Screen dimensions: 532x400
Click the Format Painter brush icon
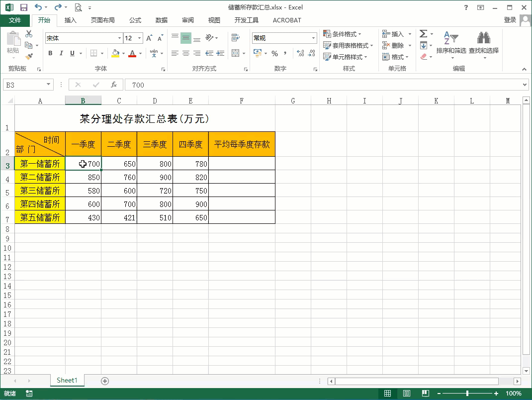[x=29, y=56]
